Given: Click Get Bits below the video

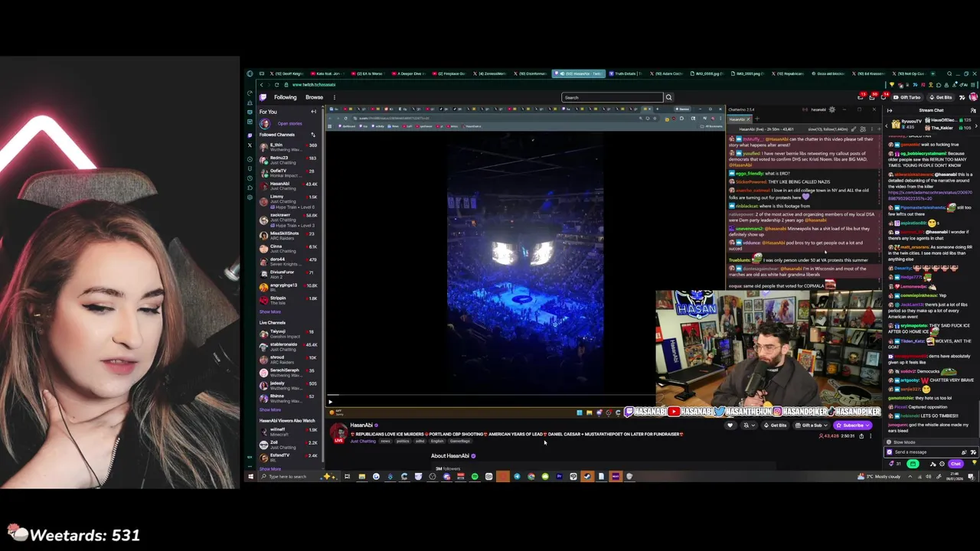Looking at the screenshot, I should click(x=776, y=425).
